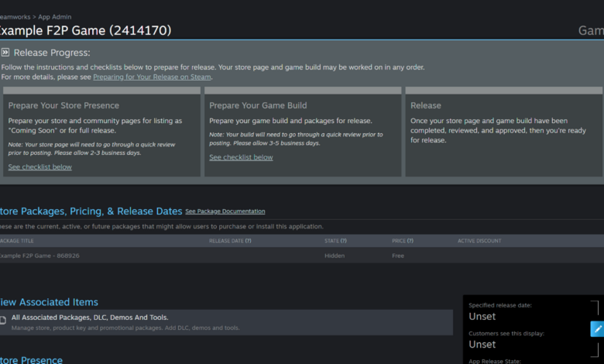Screen dimensions: 604x364
Task: Click the Unset value under Specified release date
Action: (482, 316)
